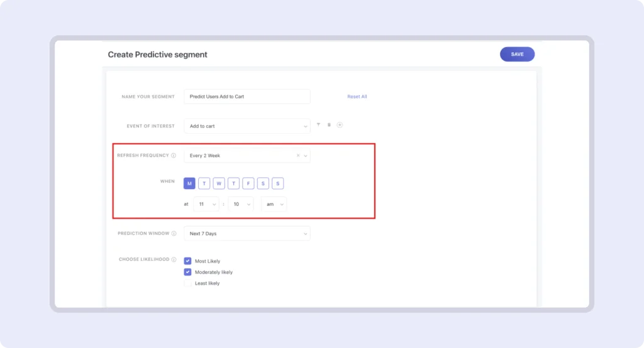Click the filter icon beside Add to cart
Screen dimensions: 644x348
[318, 125]
